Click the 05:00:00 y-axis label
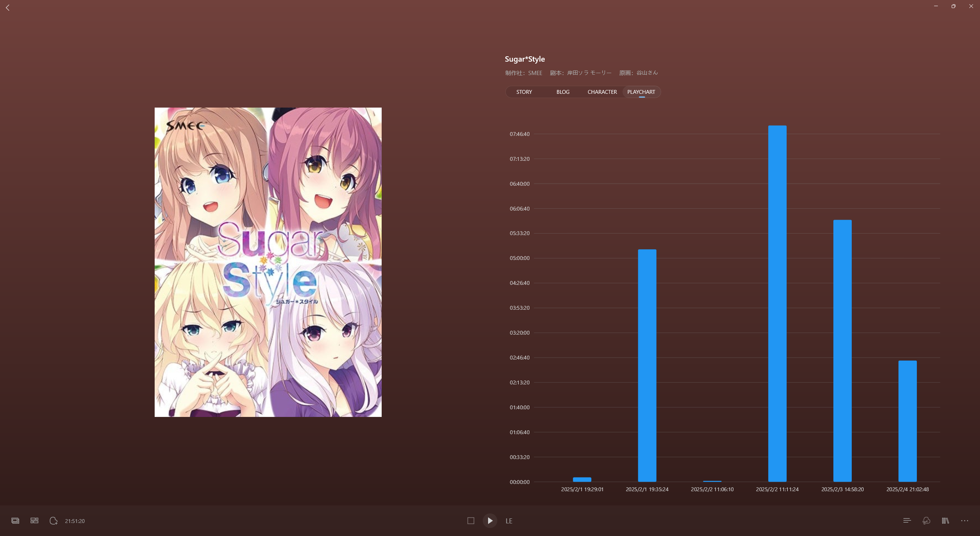This screenshot has height=536, width=980. click(x=519, y=258)
